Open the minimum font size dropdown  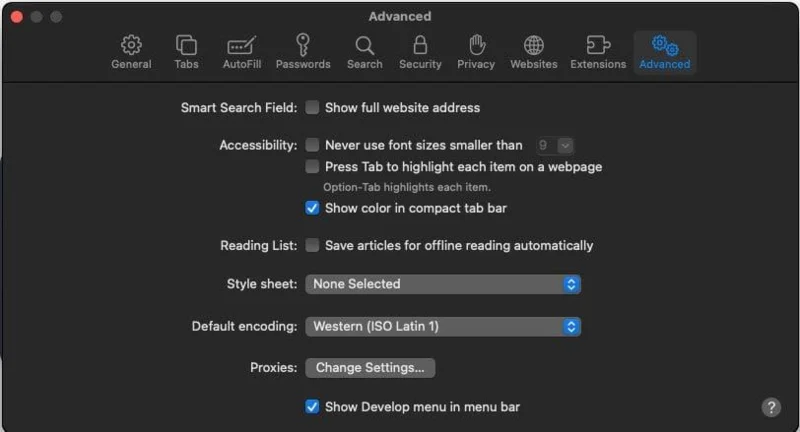(x=554, y=145)
